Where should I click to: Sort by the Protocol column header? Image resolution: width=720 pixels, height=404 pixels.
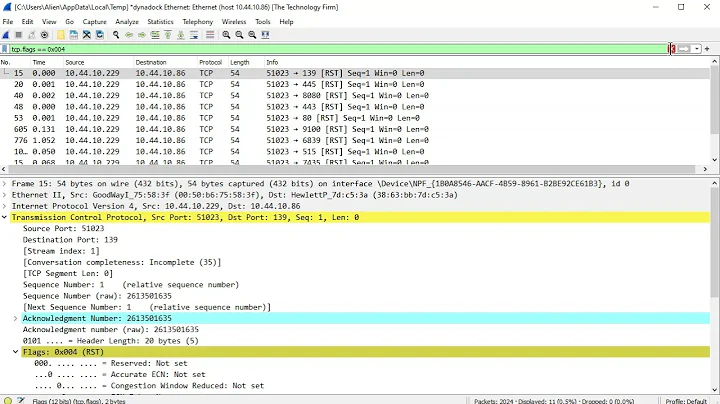[x=212, y=62]
